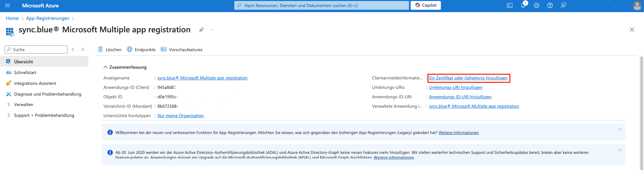This screenshot has width=644, height=170.
Task: Open the Azure portal hamburger menu
Action: [x=7, y=6]
